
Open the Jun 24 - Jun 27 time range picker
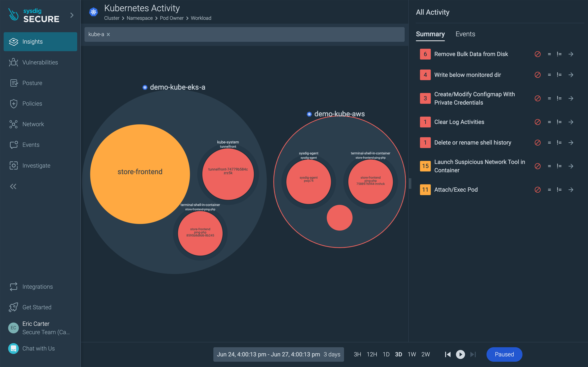[x=278, y=354]
